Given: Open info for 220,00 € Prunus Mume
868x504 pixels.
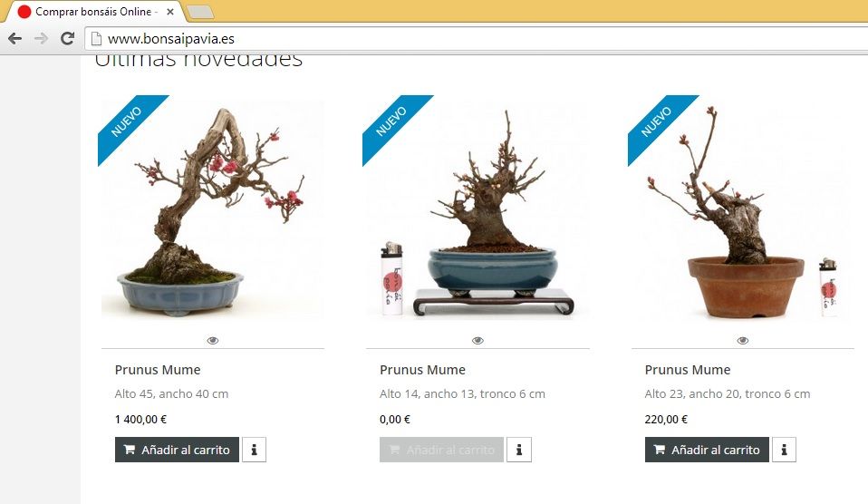Looking at the screenshot, I should tap(784, 450).
